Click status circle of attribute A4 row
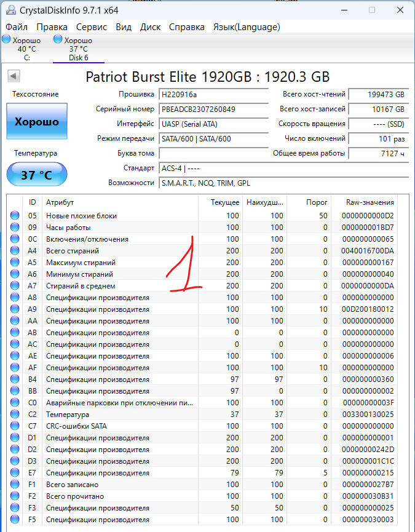This screenshot has width=415, height=532. pyautogui.click(x=15, y=251)
